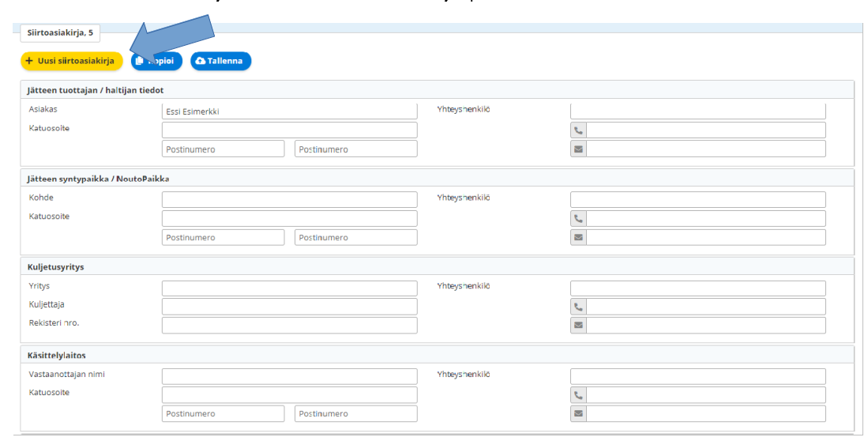The height and width of the screenshot is (441, 868).
Task: Click the Kopioi copy button
Action: click(x=156, y=61)
